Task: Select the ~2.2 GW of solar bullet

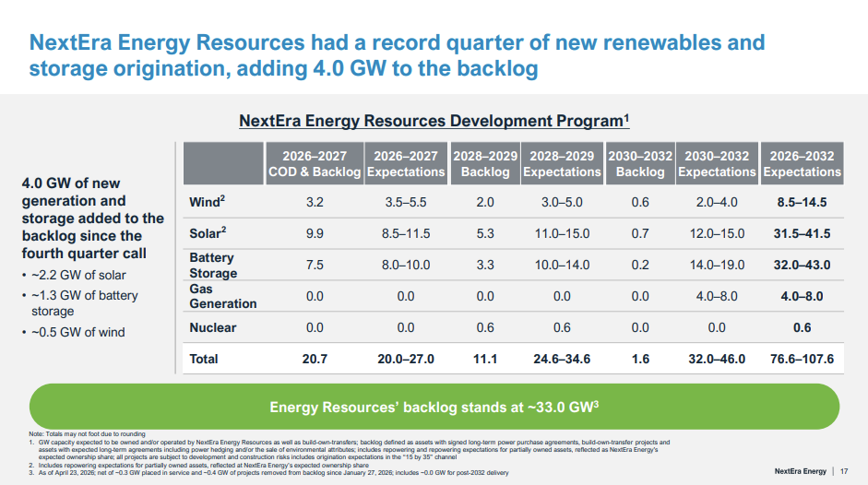Action: click(x=89, y=276)
